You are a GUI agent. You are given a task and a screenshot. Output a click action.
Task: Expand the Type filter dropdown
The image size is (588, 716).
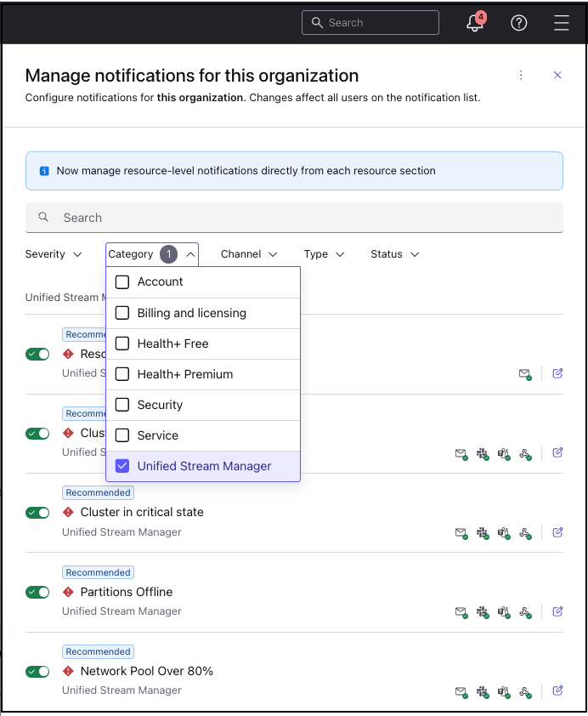[324, 254]
